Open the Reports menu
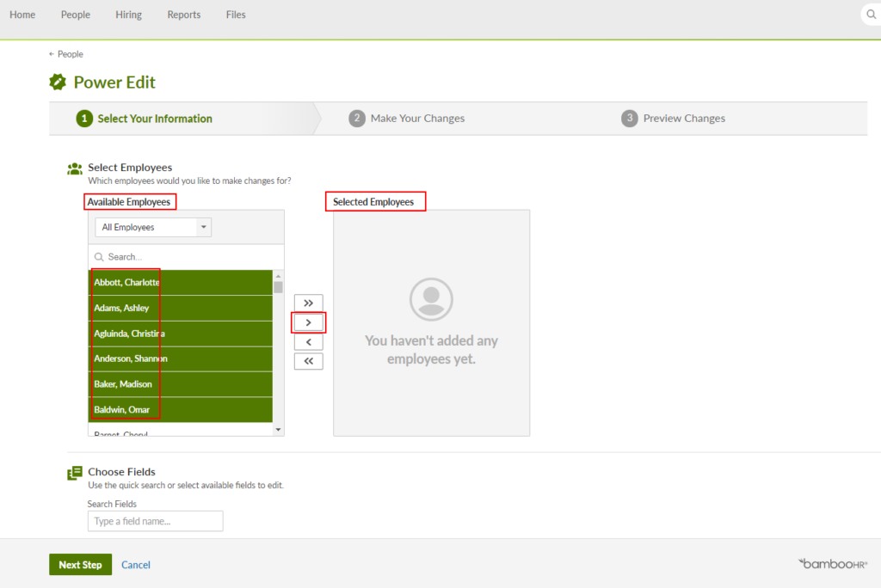Image resolution: width=881 pixels, height=588 pixels. [183, 14]
